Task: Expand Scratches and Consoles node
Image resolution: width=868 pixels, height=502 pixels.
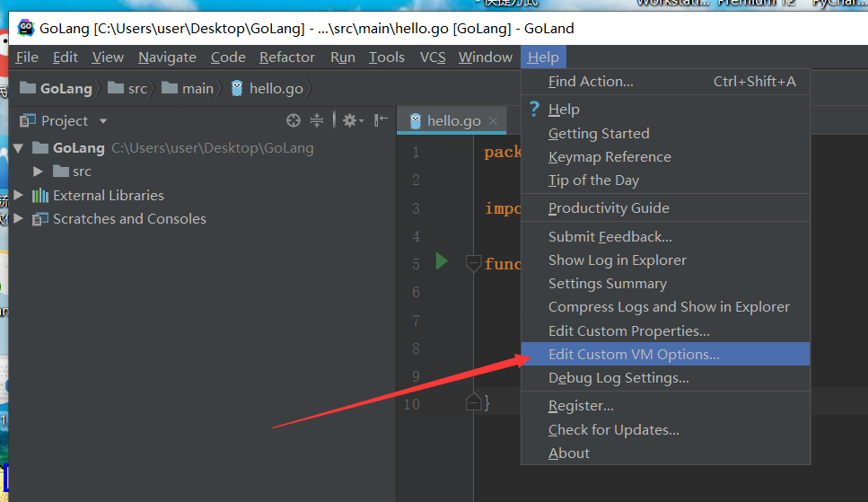Action: (18, 218)
